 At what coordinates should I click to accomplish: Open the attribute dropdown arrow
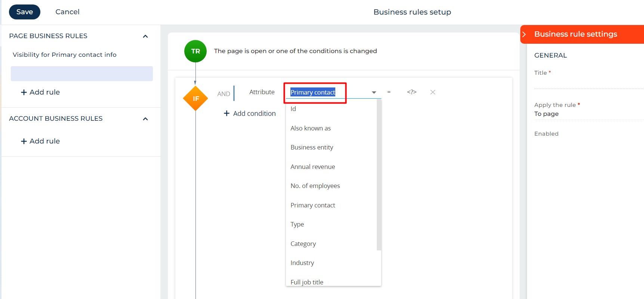374,92
